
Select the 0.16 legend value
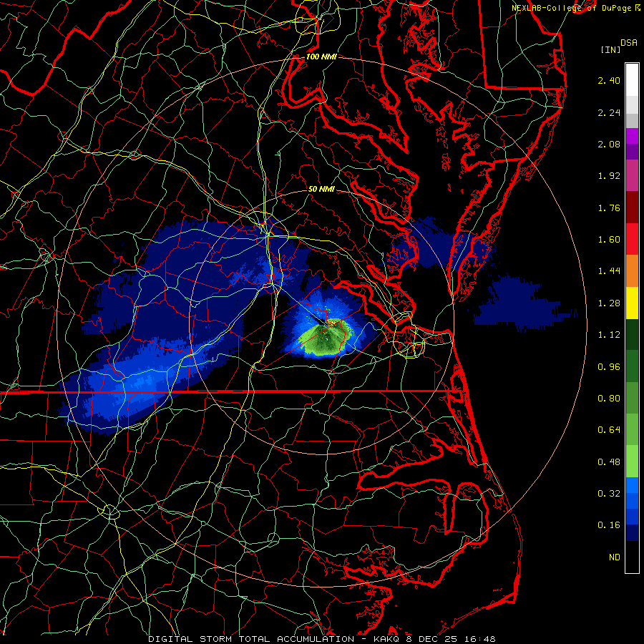[609, 525]
